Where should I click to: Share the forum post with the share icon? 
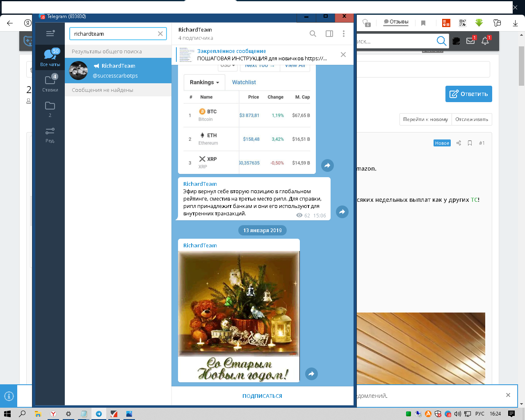pyautogui.click(x=459, y=143)
